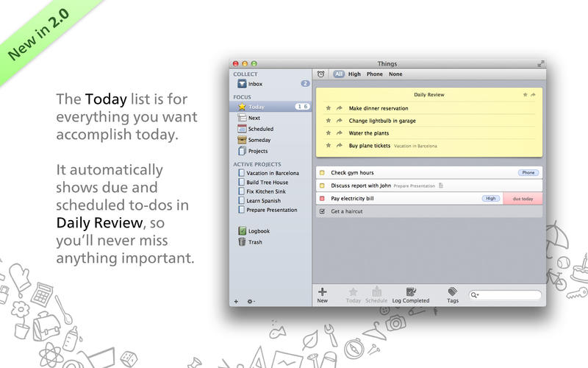This screenshot has height=368, width=588.
Task: Star the Water the plants item
Action: point(328,133)
